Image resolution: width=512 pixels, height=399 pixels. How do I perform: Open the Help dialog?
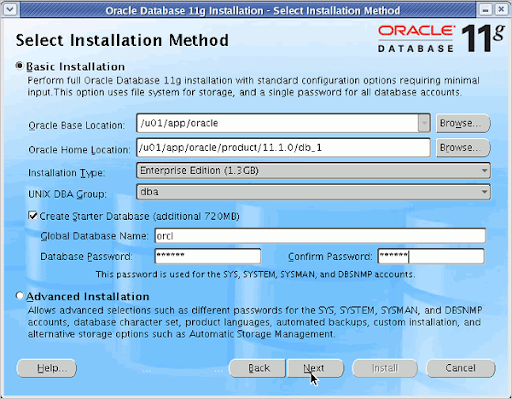46,368
